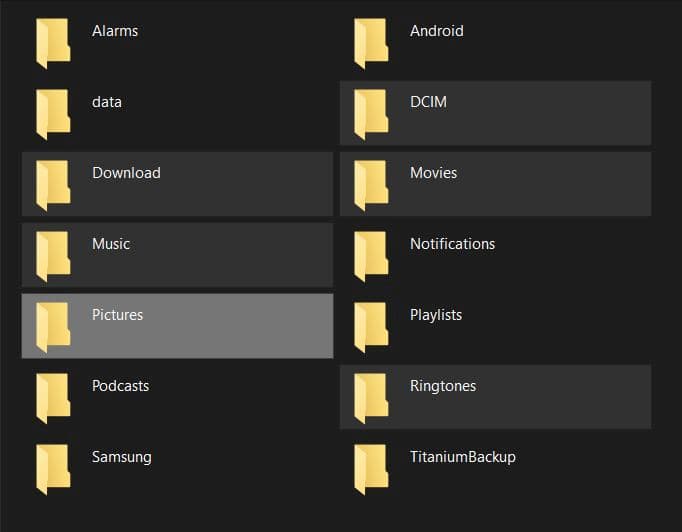This screenshot has height=532, width=682.
Task: Select the Notifications folder icon
Action: coord(371,256)
